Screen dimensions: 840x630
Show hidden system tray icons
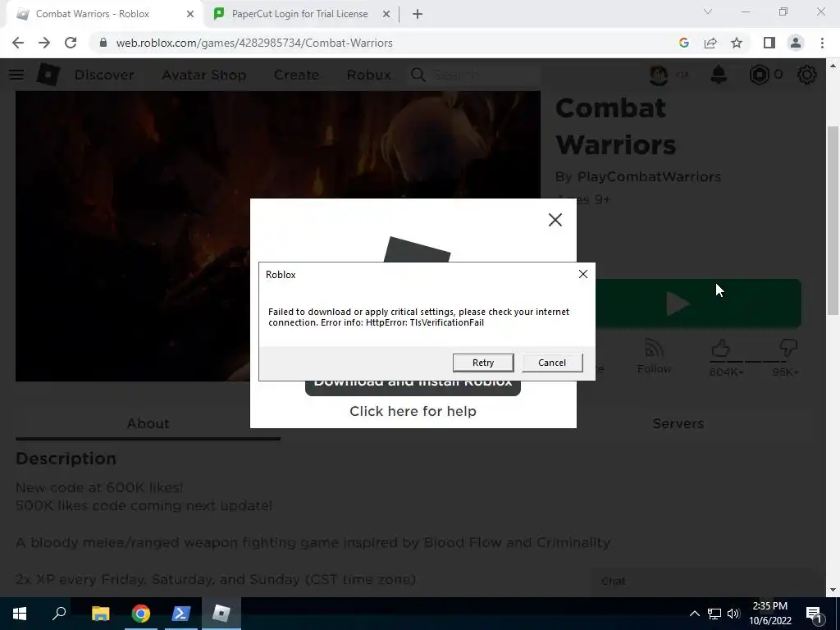[x=694, y=614]
